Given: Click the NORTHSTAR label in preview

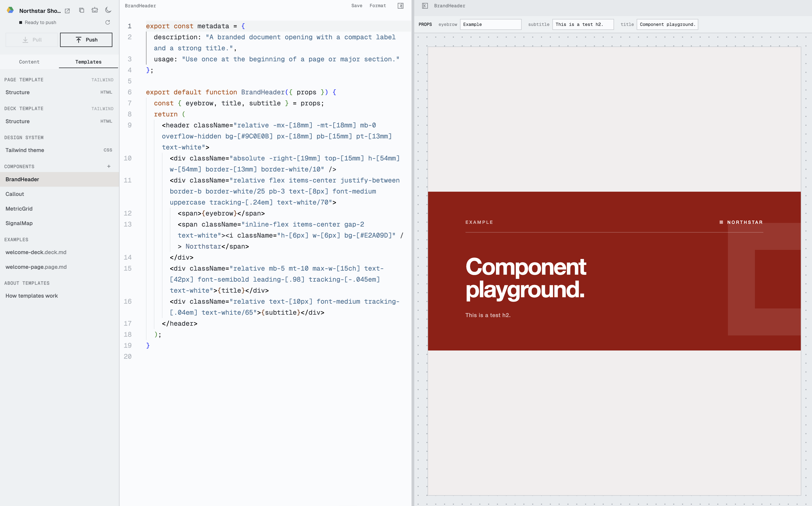Looking at the screenshot, I should (x=745, y=222).
